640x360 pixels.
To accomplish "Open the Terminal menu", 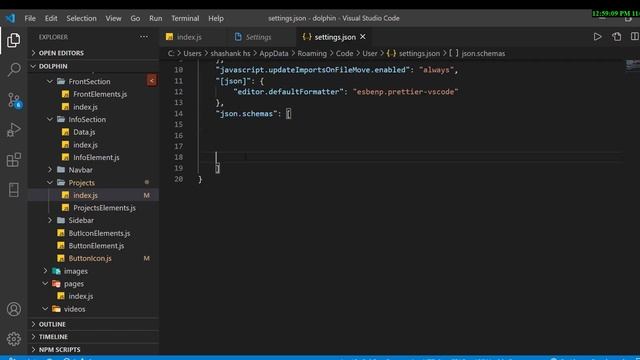I will coord(185,18).
